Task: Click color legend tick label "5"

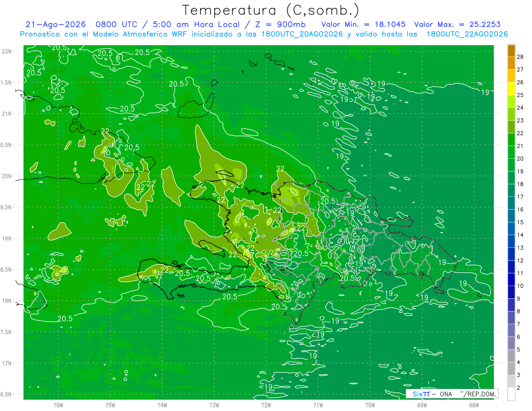Action: pyautogui.click(x=519, y=349)
